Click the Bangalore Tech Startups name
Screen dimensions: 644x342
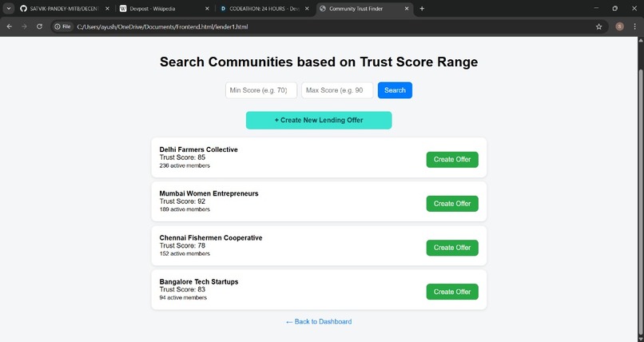(199, 281)
